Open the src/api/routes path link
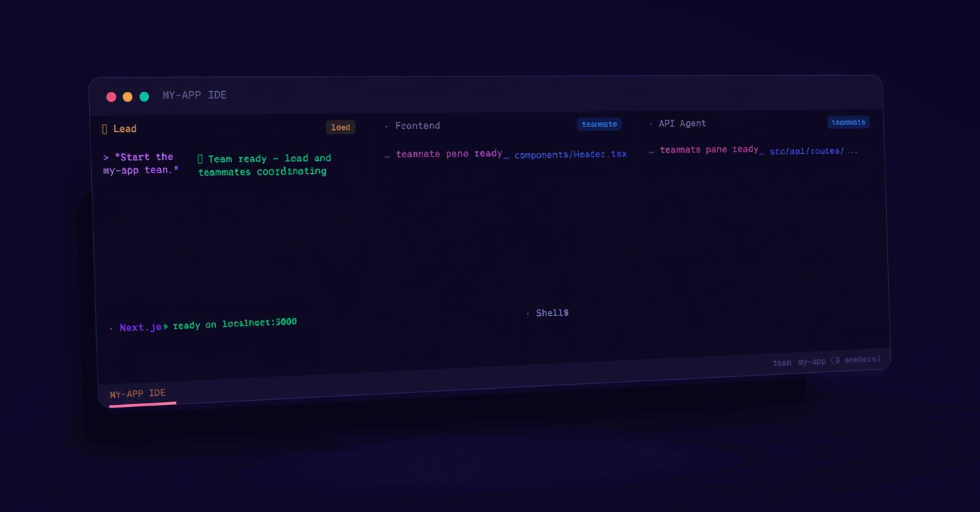Screen dimensions: 980x512 [x=807, y=151]
